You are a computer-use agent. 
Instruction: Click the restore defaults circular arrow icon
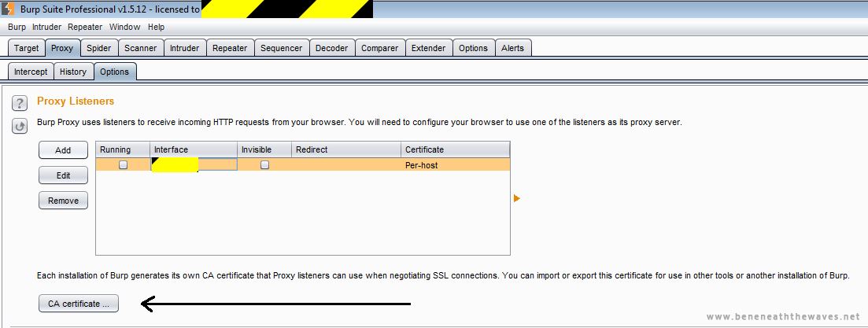click(x=20, y=127)
